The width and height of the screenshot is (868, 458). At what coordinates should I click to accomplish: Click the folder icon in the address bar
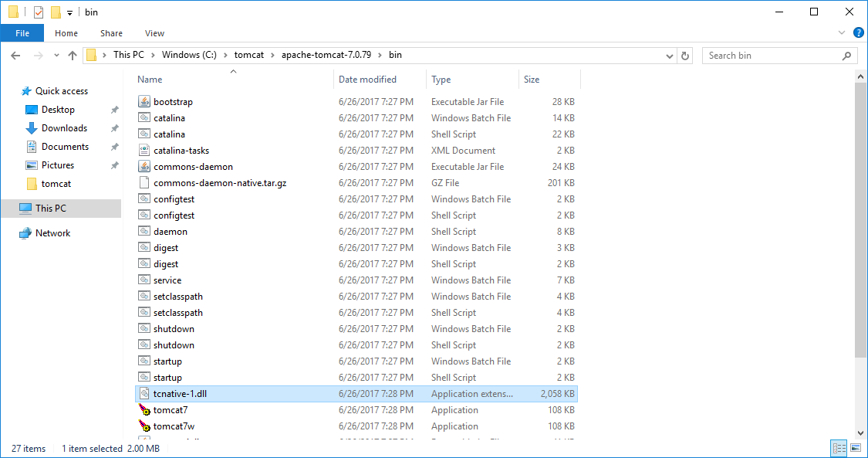(x=93, y=55)
